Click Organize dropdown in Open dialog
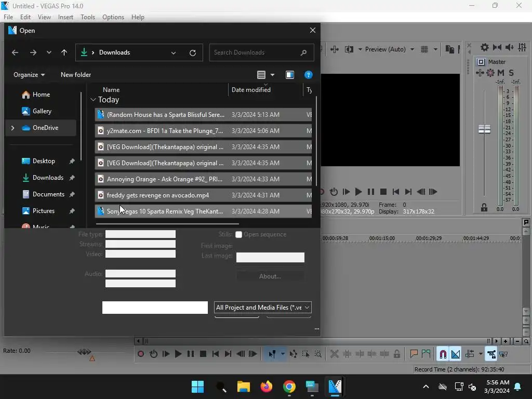The width and height of the screenshot is (532, 399). click(29, 75)
